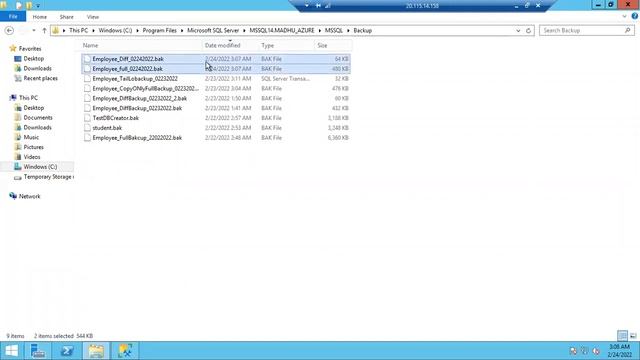640x360 pixels.
Task: Select Employee_DiffBackup_02232022_2.bak file
Action: tap(140, 98)
